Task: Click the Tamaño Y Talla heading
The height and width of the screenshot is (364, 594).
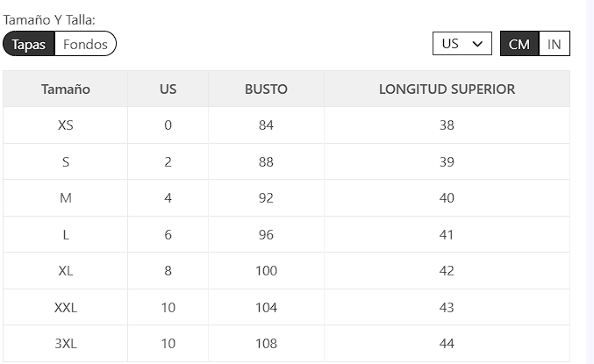Action: point(50,19)
